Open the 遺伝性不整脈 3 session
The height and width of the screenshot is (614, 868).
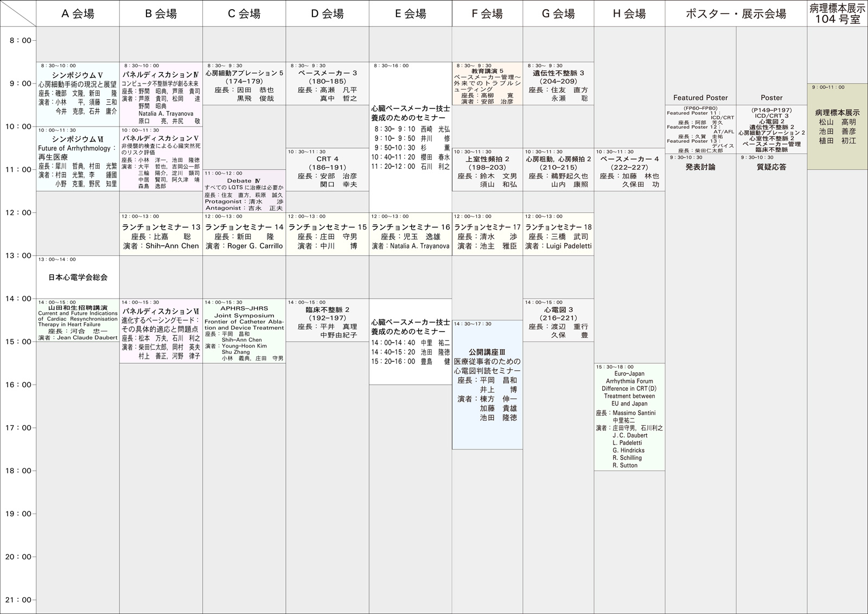pos(558,83)
